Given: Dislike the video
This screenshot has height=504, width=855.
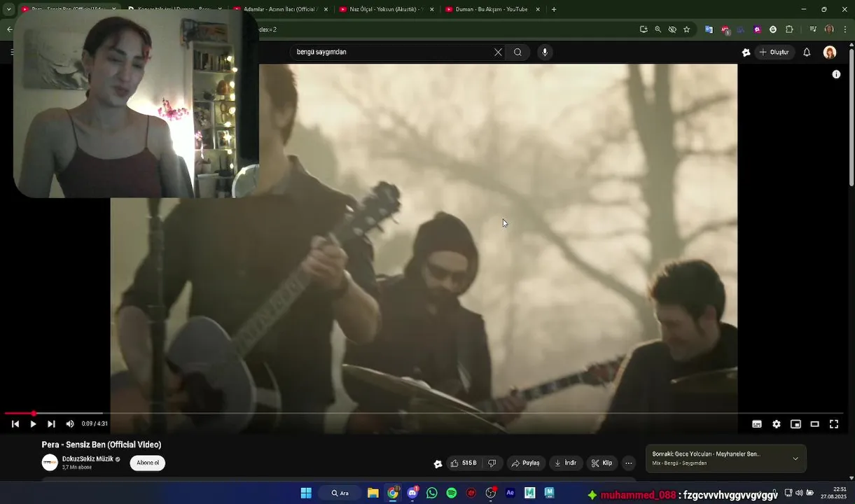Looking at the screenshot, I should click(x=492, y=463).
